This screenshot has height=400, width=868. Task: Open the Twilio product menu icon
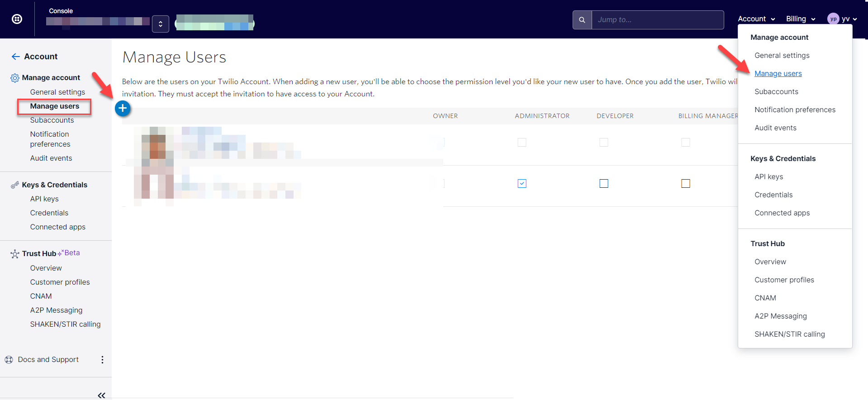click(x=17, y=19)
